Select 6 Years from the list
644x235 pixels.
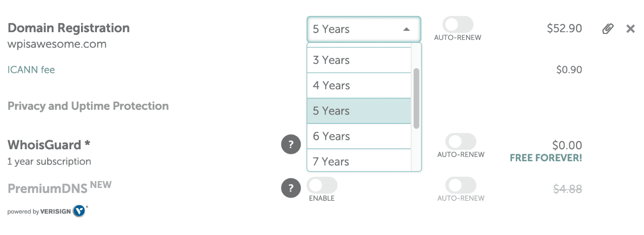tap(359, 136)
